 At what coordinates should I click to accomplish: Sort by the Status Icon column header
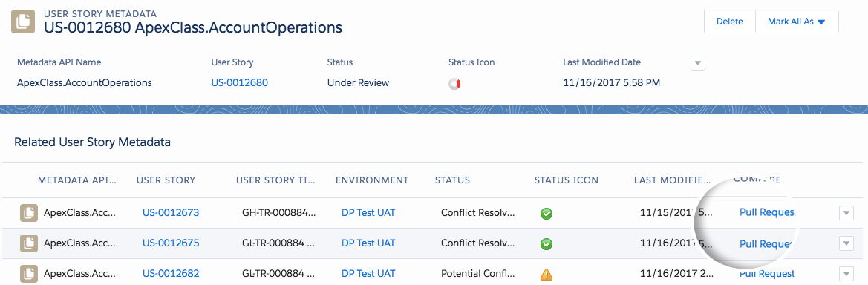click(x=567, y=180)
